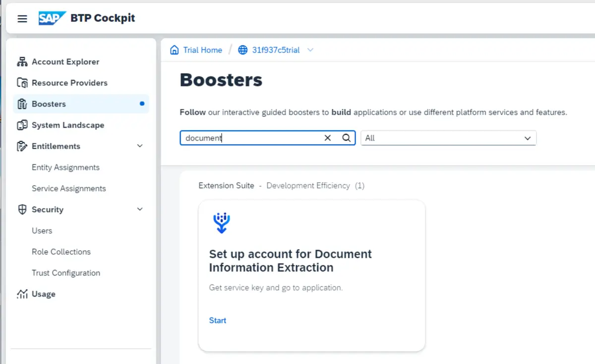The image size is (595, 364).
Task: Collapse the Security section chevron
Action: (140, 209)
